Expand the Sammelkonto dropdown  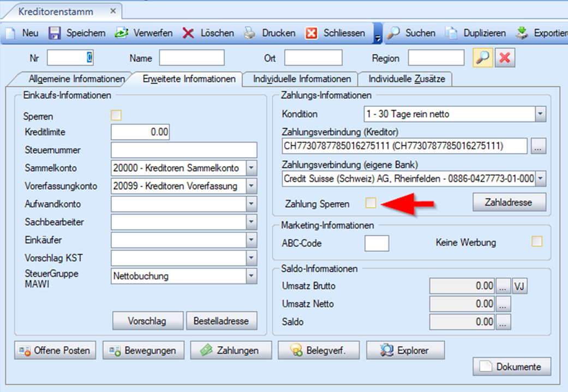point(252,168)
